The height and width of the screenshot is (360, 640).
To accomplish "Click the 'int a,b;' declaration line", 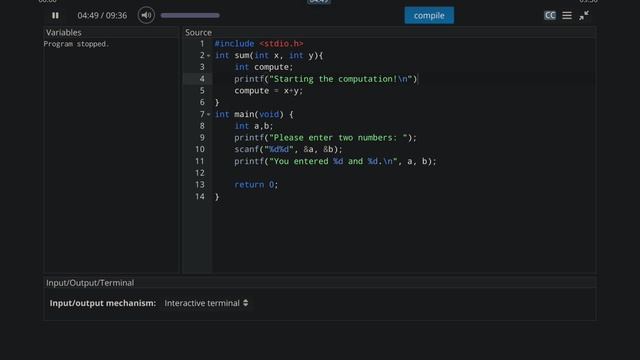I will coord(253,126).
